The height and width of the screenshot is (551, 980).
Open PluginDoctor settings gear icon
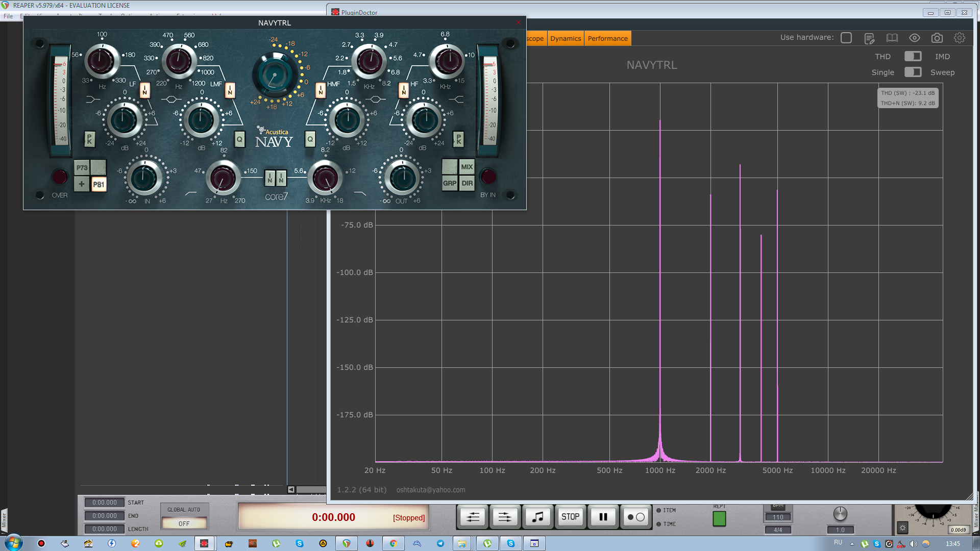[x=959, y=38]
